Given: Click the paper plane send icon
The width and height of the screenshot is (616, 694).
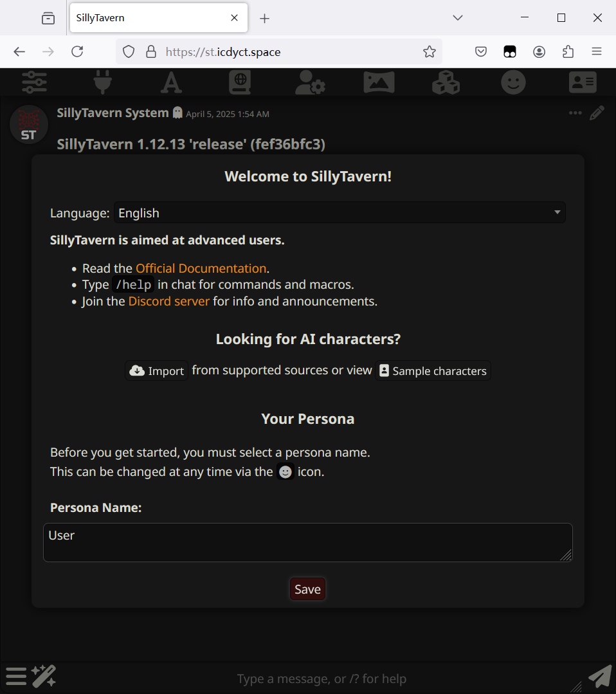Looking at the screenshot, I should point(599,677).
